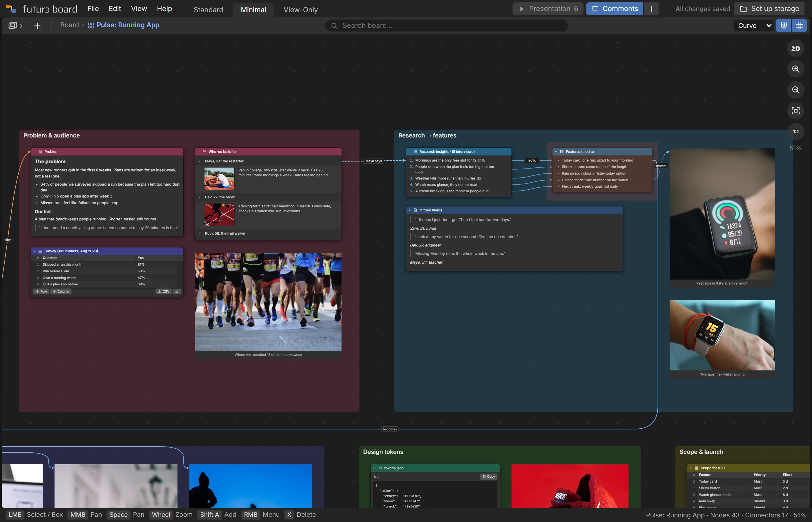Select the marathon runners photo
The width and height of the screenshot is (812, 522).
click(x=268, y=302)
